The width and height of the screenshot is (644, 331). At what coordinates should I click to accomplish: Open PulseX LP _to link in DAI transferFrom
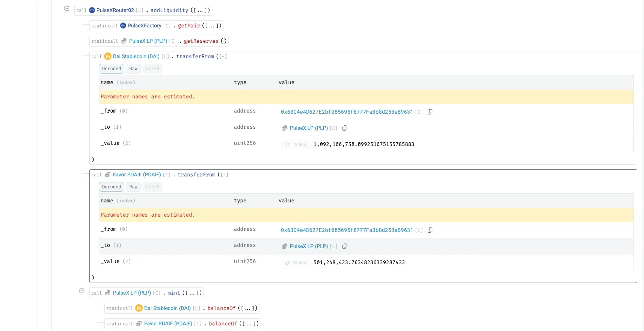coord(309,128)
